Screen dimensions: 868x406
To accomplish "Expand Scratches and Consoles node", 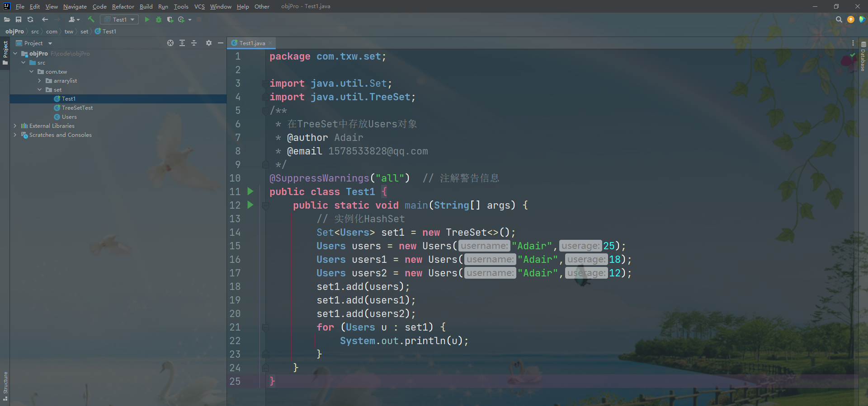I will [15, 135].
